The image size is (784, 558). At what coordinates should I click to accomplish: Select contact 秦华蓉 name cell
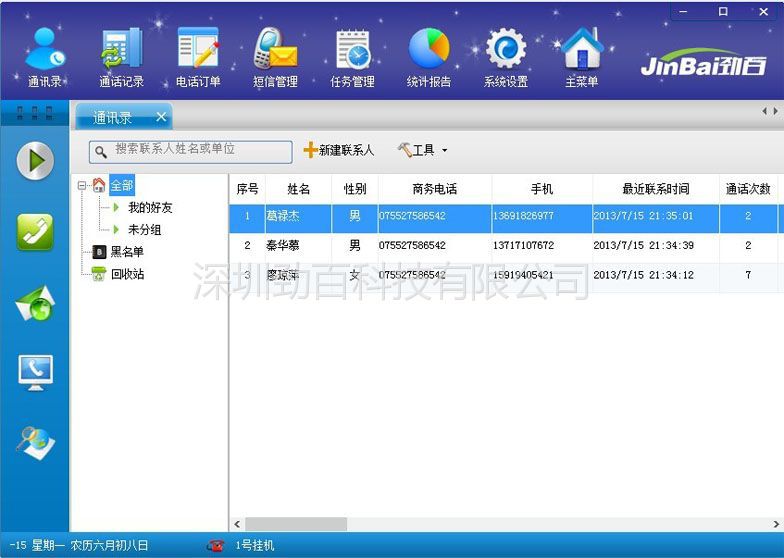298,246
